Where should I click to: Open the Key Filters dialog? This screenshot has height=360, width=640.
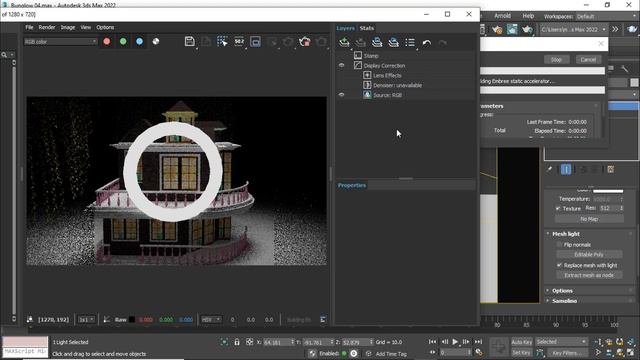(567, 353)
